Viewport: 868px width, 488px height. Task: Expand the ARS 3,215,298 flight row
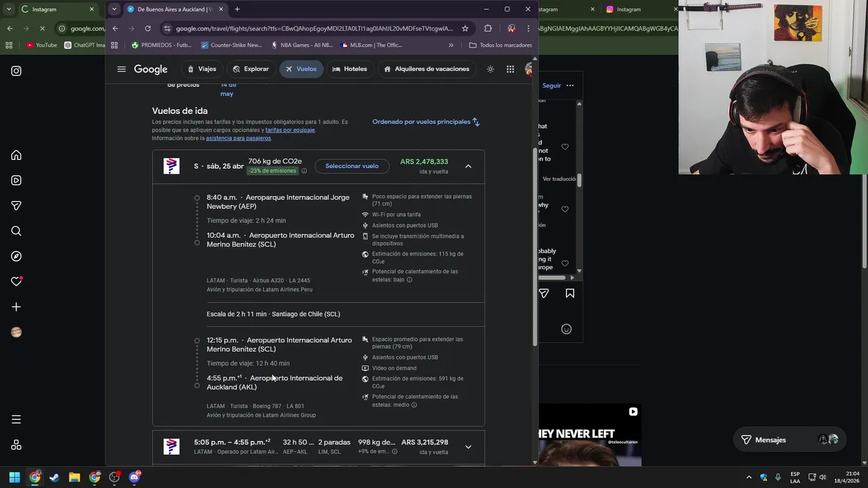pos(468,447)
